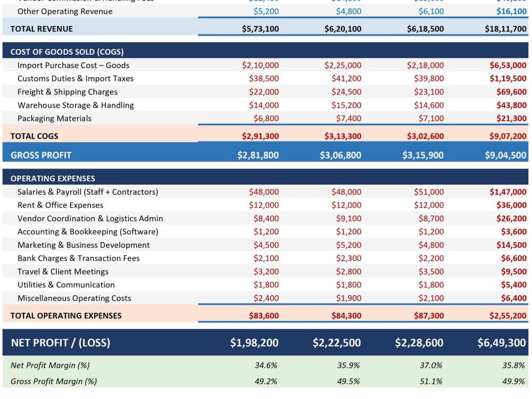The width and height of the screenshot is (532, 399).
Task: Select the Miscellaneous Operating Costs label
Action: click(x=74, y=298)
